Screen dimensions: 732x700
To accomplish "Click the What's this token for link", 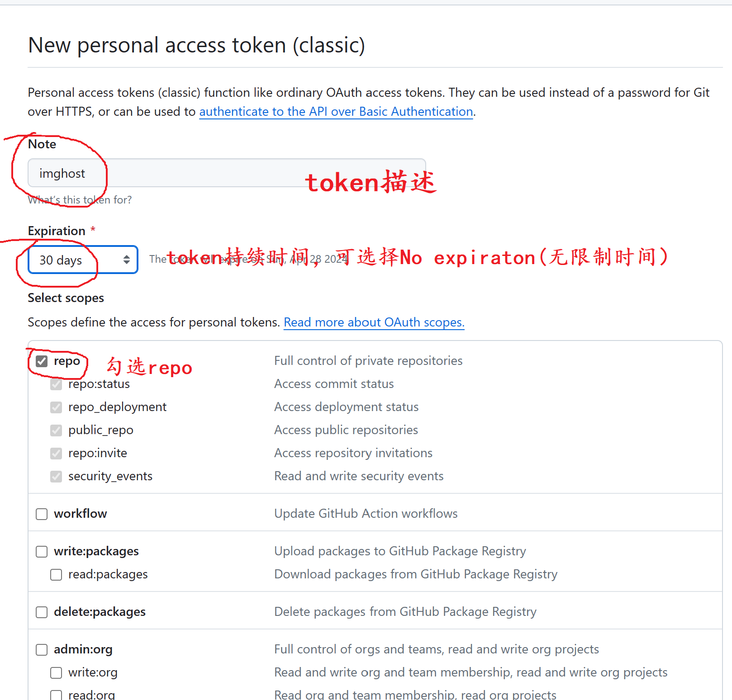I will click(80, 199).
